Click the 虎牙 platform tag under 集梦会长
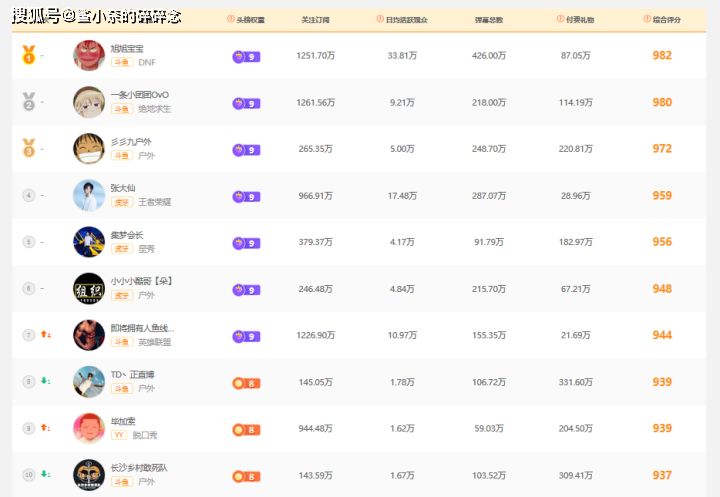 [x=122, y=248]
